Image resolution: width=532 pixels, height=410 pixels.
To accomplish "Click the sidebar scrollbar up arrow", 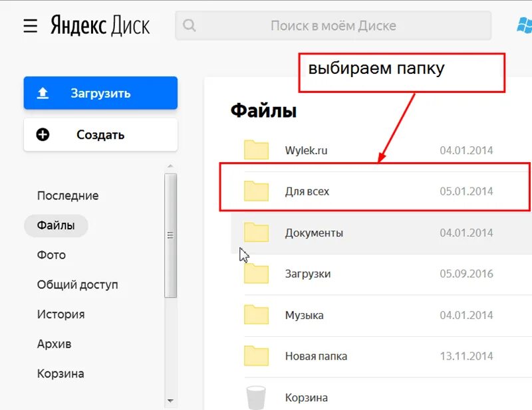I will coord(170,166).
